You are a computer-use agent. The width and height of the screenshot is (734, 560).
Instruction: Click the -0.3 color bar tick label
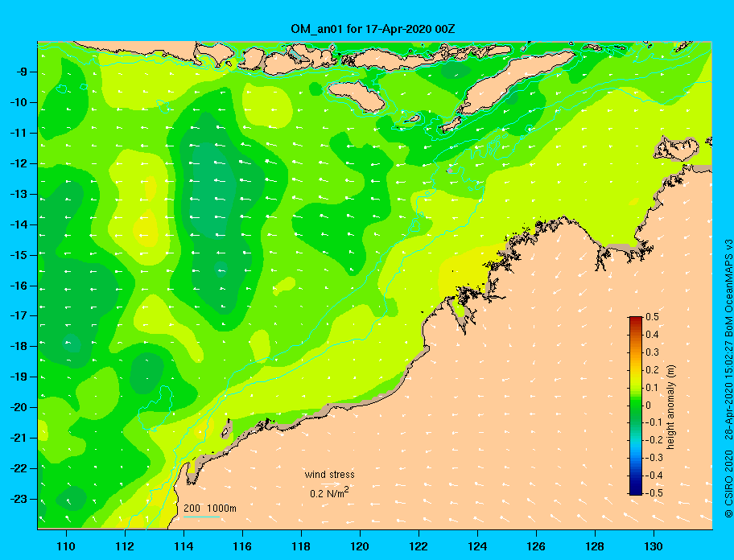(654, 458)
